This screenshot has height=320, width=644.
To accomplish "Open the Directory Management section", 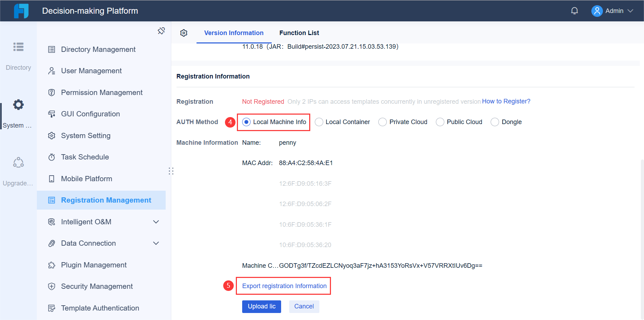I will tap(98, 49).
